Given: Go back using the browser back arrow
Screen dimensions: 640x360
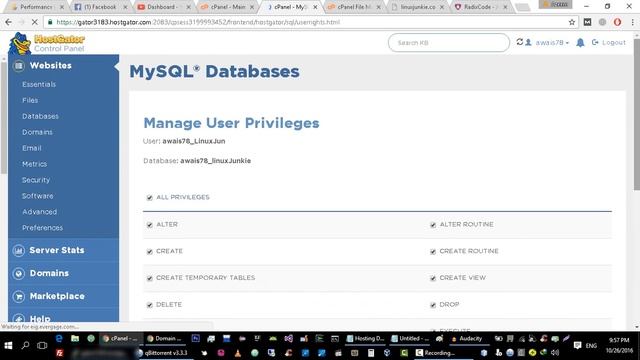Looking at the screenshot, I should pos(9,22).
